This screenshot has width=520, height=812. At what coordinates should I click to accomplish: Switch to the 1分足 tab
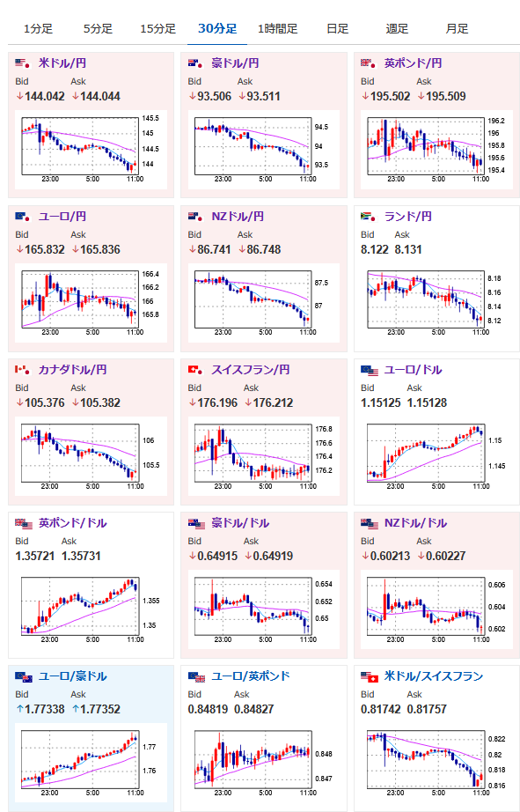tap(39, 28)
